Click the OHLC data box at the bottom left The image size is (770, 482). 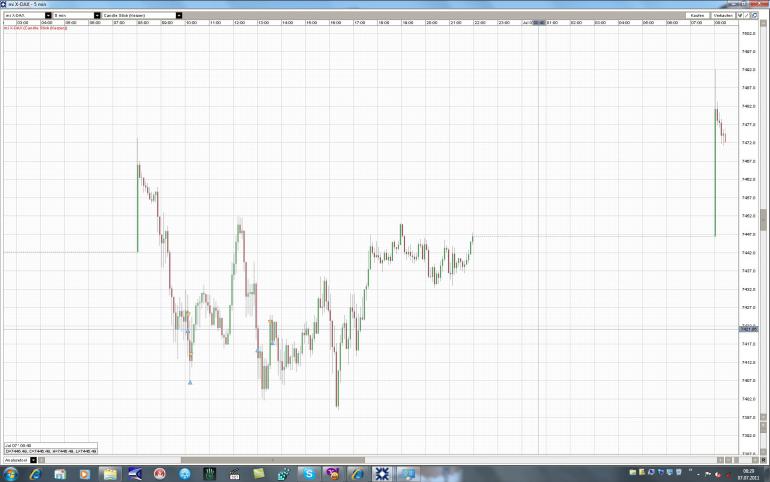coord(51,448)
